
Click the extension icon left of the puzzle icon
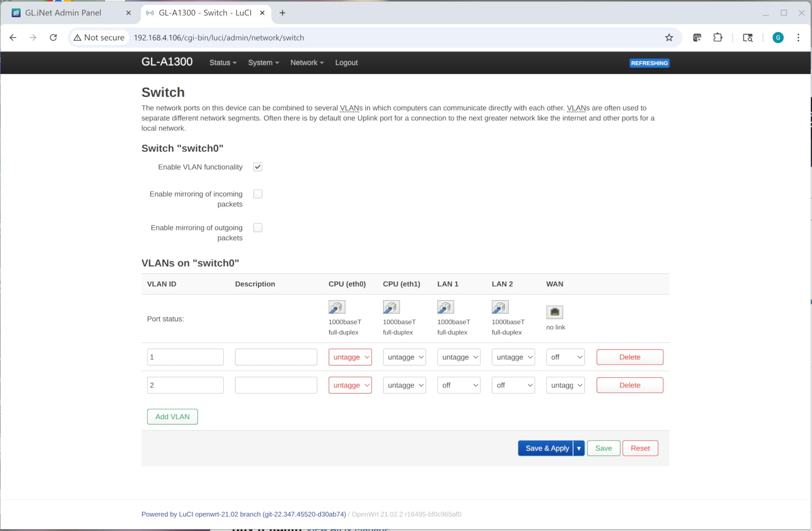(697, 38)
